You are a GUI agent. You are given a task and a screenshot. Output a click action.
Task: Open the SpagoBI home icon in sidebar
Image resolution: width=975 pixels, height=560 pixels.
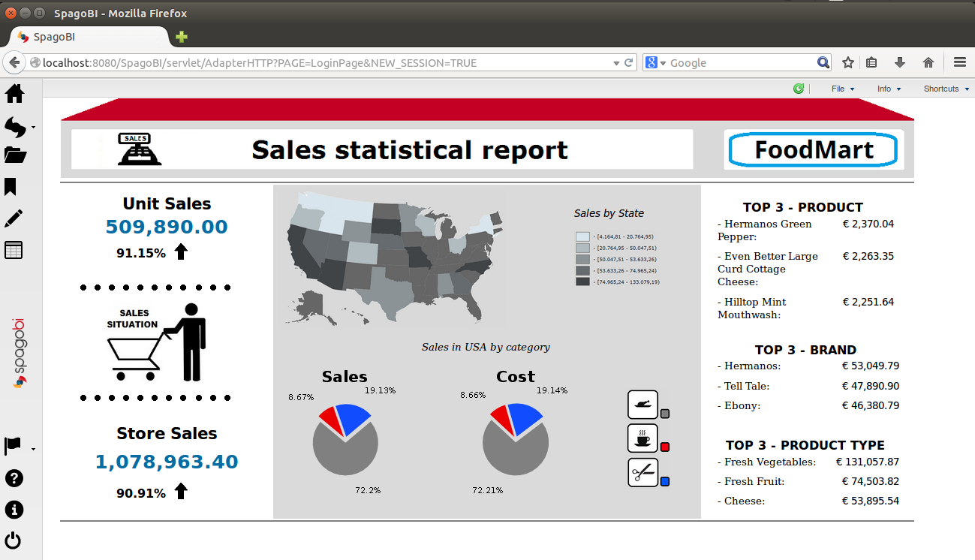pos(15,94)
